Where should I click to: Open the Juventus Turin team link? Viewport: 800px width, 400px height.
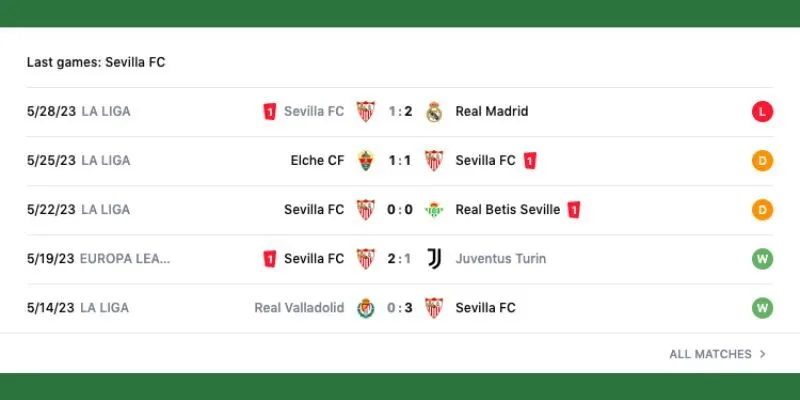(500, 259)
